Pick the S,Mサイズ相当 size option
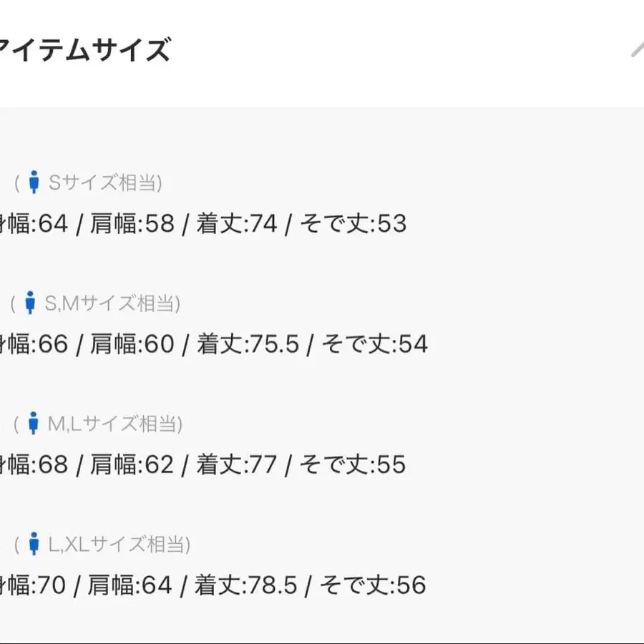 [111, 303]
